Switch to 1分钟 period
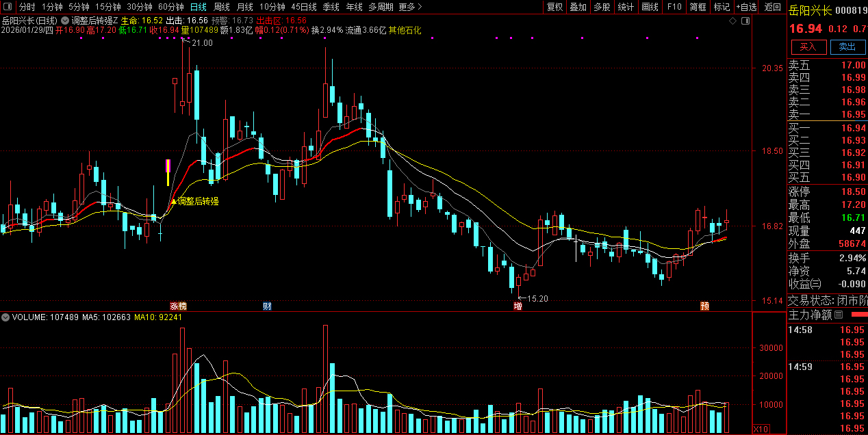Image resolution: width=868 pixels, height=435 pixels. [52, 7]
